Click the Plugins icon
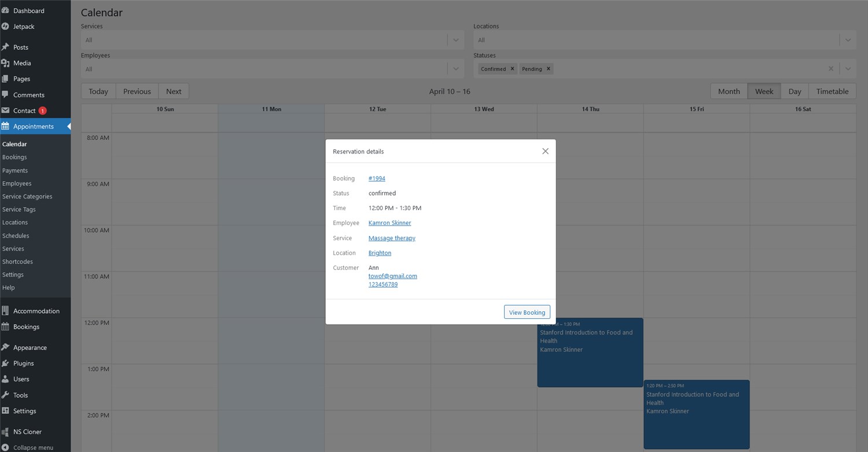The image size is (868, 452). pyautogui.click(x=5, y=363)
